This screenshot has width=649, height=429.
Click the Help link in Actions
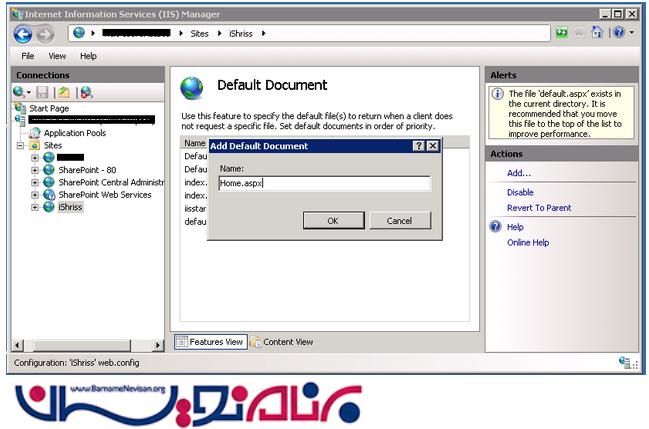515,227
